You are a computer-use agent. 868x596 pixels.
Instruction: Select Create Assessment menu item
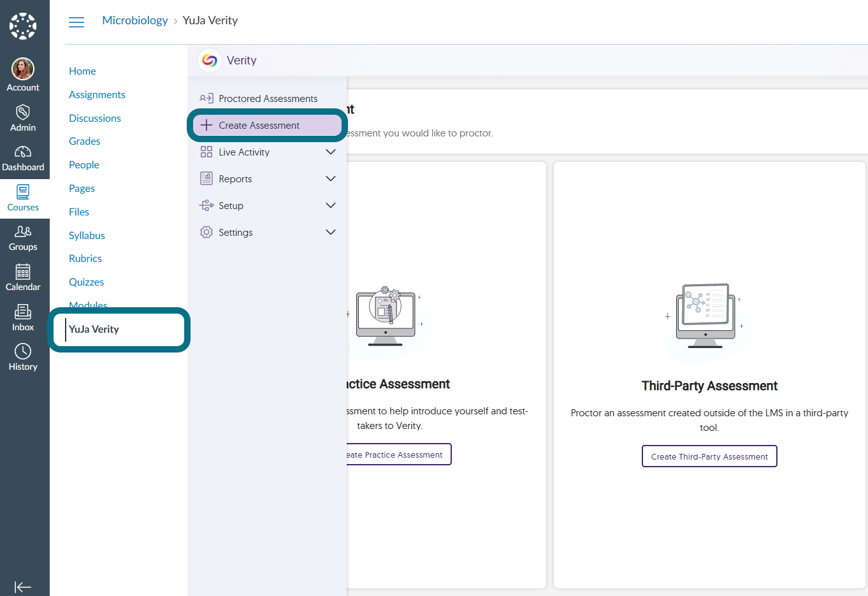[267, 125]
